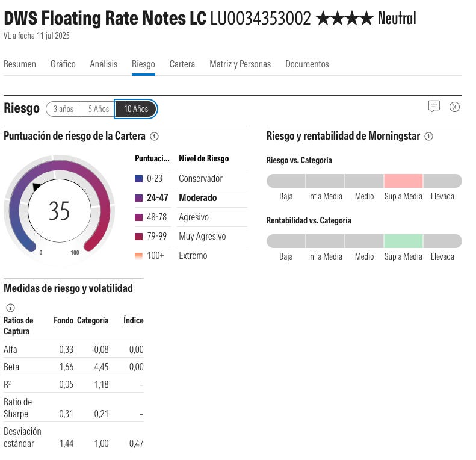Open info icon next to Puntuación de riesgo
The image size is (476, 460).
(x=154, y=137)
